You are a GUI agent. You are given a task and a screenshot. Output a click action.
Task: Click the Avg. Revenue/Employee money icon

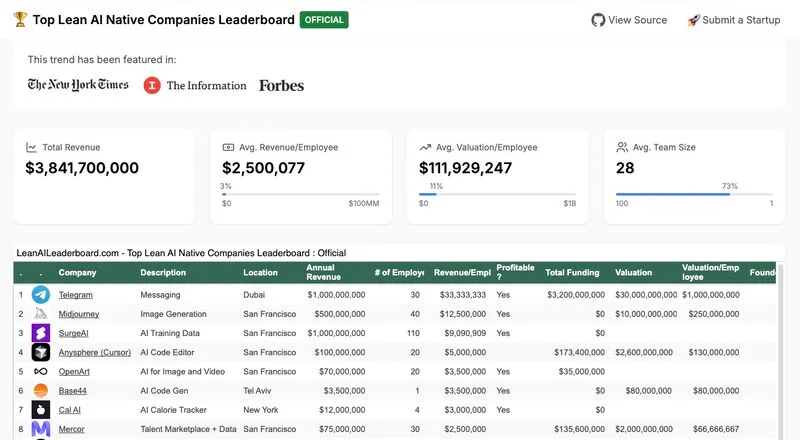click(x=228, y=147)
